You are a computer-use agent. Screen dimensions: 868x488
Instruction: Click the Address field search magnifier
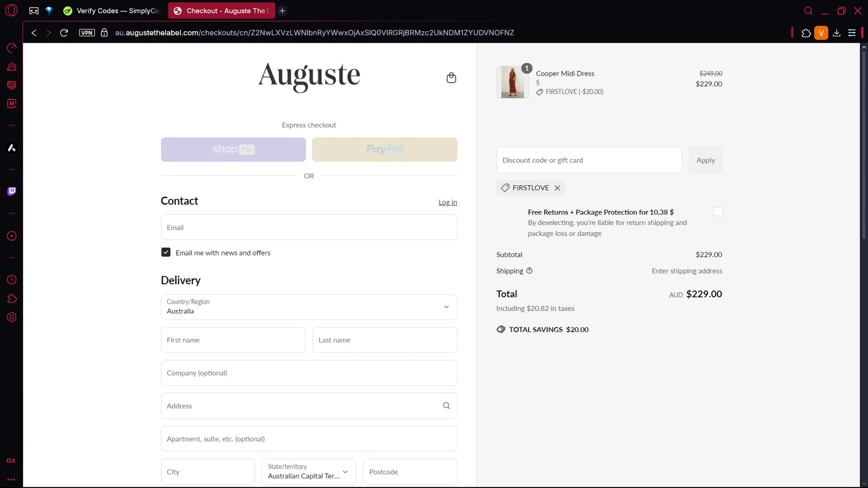point(446,406)
